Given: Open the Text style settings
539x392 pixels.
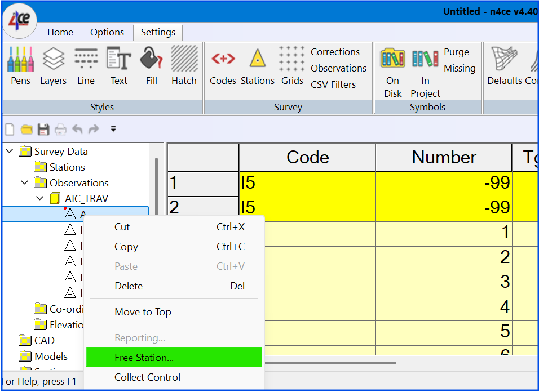Looking at the screenshot, I should point(118,65).
